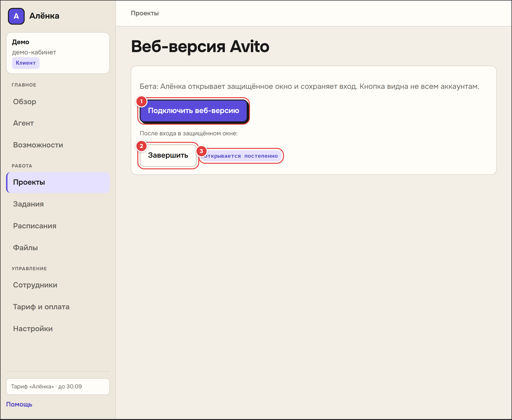Click the Алёнка logo icon
Viewport: 512px width, 420px height.
point(16,16)
